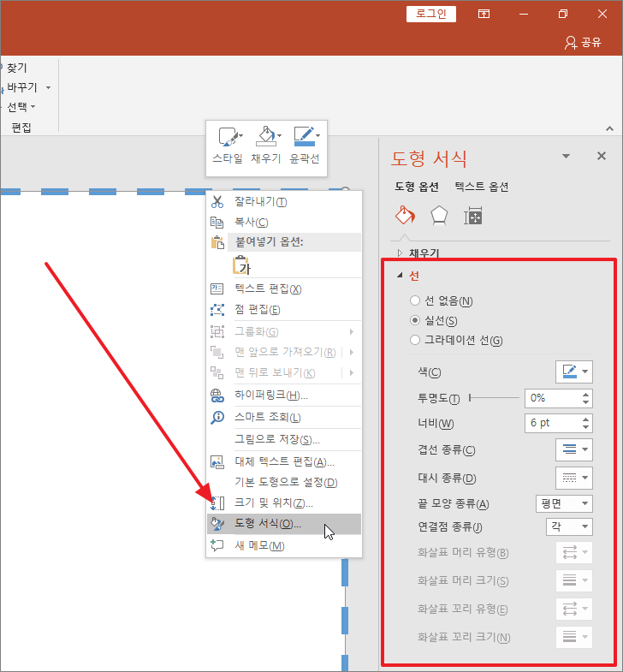Open the Cap type dropdown showing 평면
This screenshot has width=623, height=672.
(x=564, y=503)
